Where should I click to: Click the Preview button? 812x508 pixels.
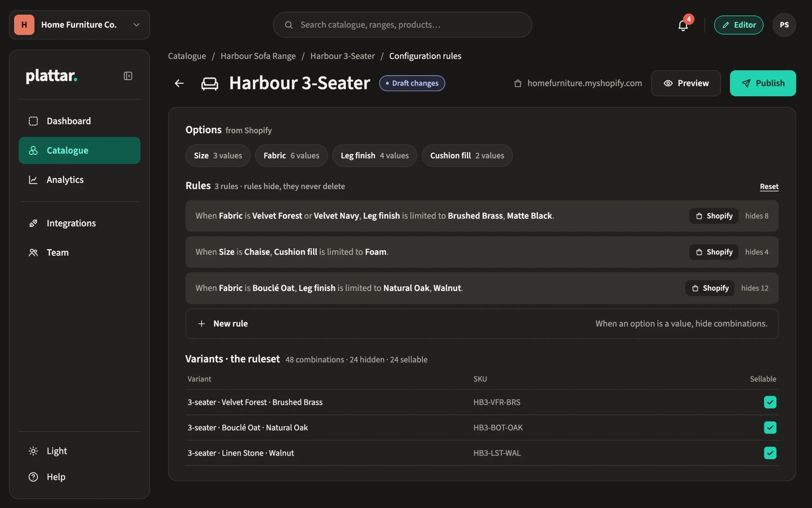tap(686, 83)
